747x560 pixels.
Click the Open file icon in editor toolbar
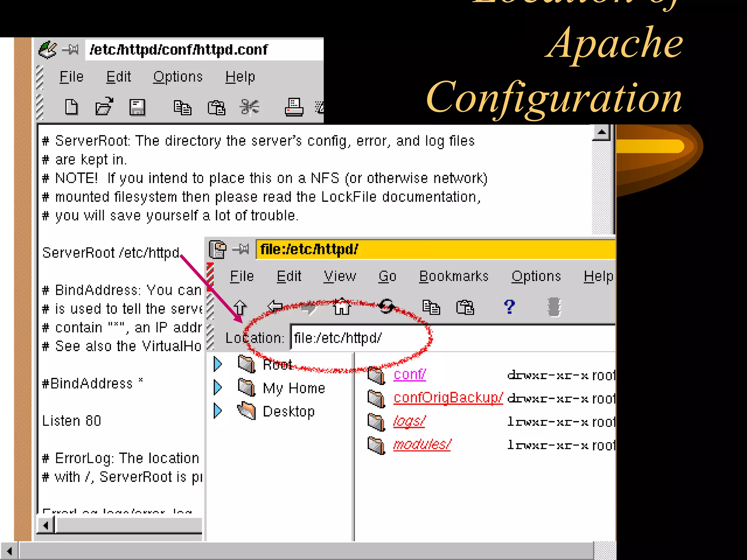pyautogui.click(x=104, y=106)
